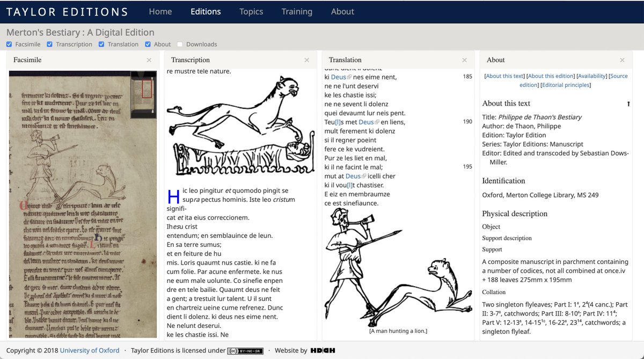Viewport: 644px width, 359px height.
Task: Enable the Downloads checkbox
Action: click(180, 44)
